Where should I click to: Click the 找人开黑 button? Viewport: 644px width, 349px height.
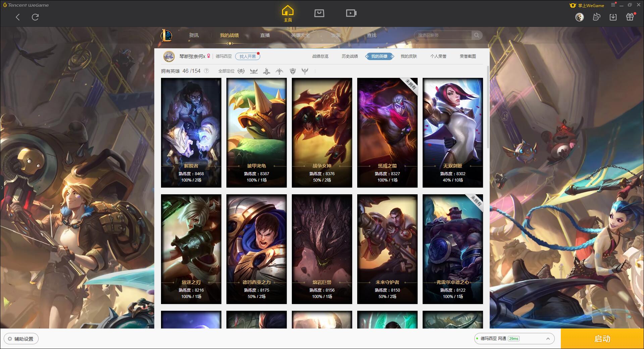pyautogui.click(x=248, y=56)
